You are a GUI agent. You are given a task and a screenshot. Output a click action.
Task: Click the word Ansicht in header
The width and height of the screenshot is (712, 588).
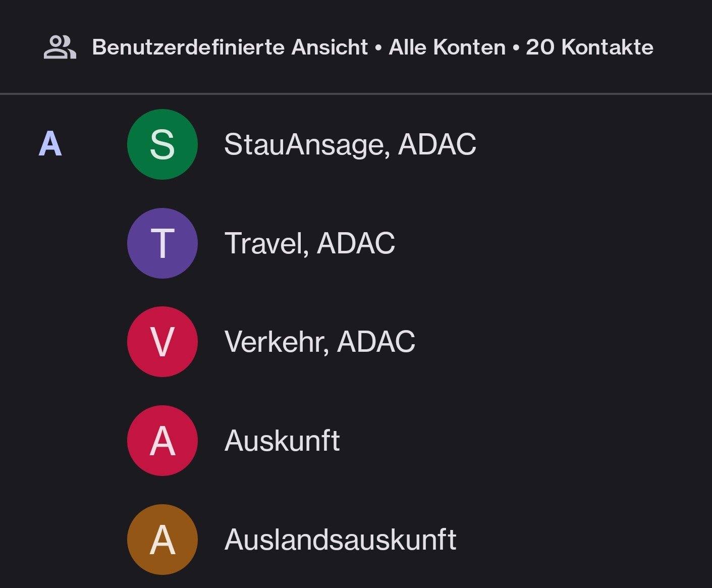[x=330, y=47]
